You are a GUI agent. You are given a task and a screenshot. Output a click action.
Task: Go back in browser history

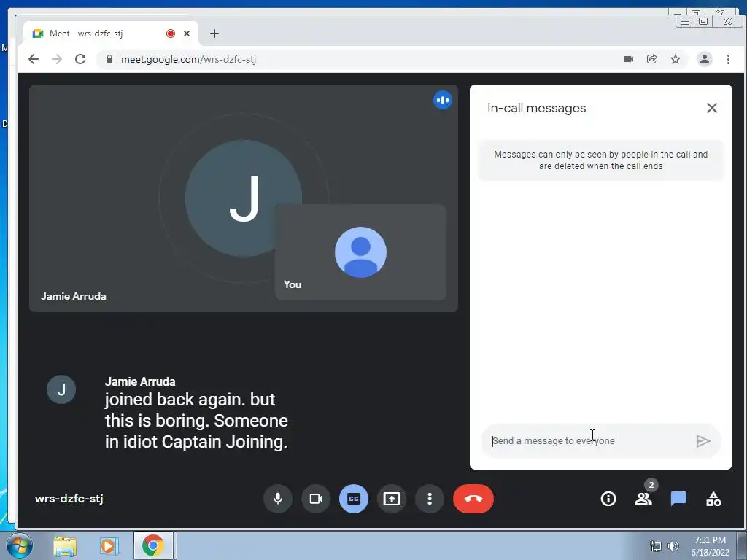click(x=34, y=59)
